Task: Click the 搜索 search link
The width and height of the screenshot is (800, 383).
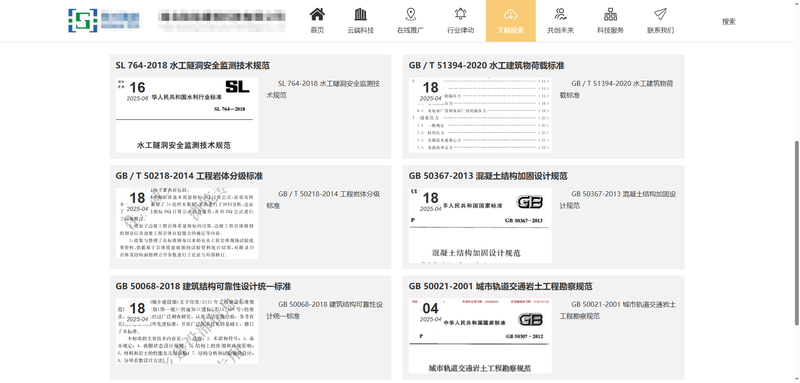Action: click(x=729, y=21)
